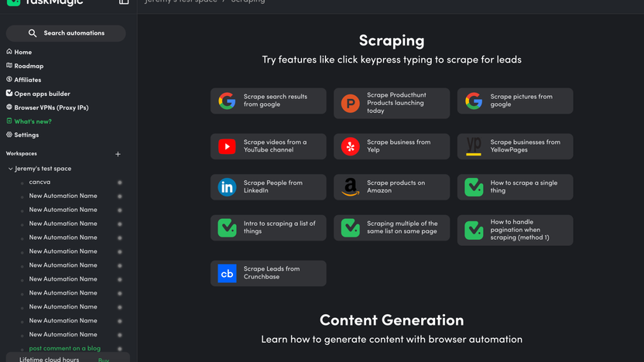Click the LinkedIn logo icon

(x=227, y=187)
